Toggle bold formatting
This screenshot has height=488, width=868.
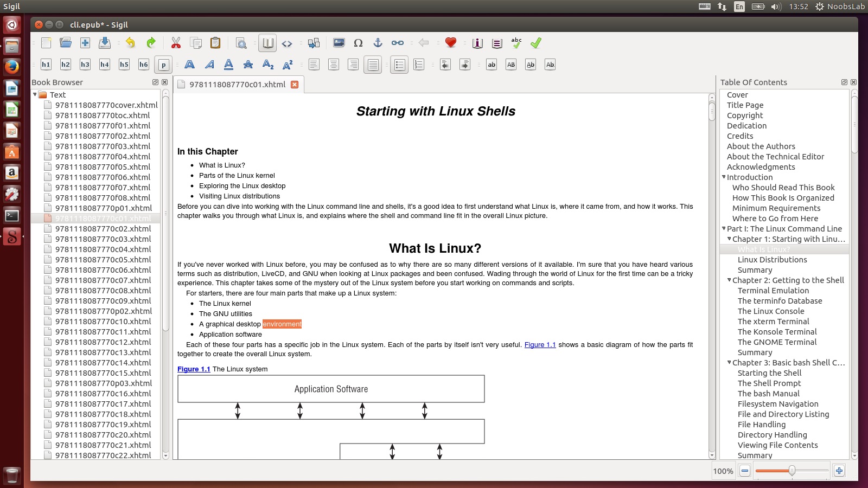point(190,65)
